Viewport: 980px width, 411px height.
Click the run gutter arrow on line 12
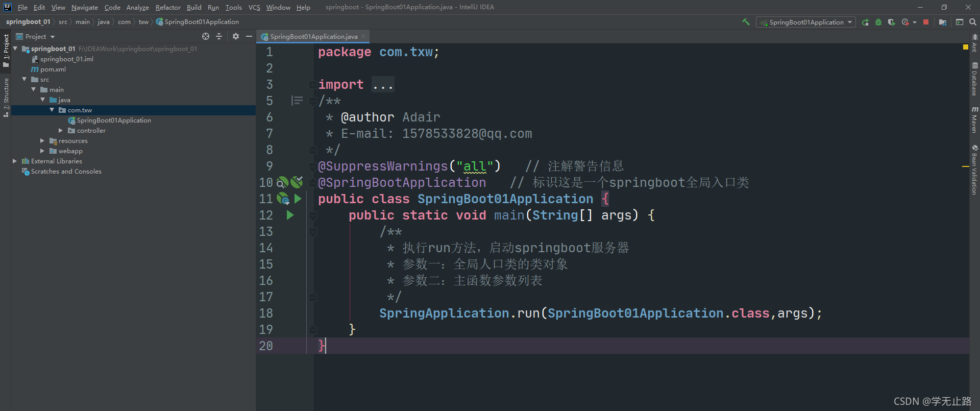pyautogui.click(x=290, y=215)
